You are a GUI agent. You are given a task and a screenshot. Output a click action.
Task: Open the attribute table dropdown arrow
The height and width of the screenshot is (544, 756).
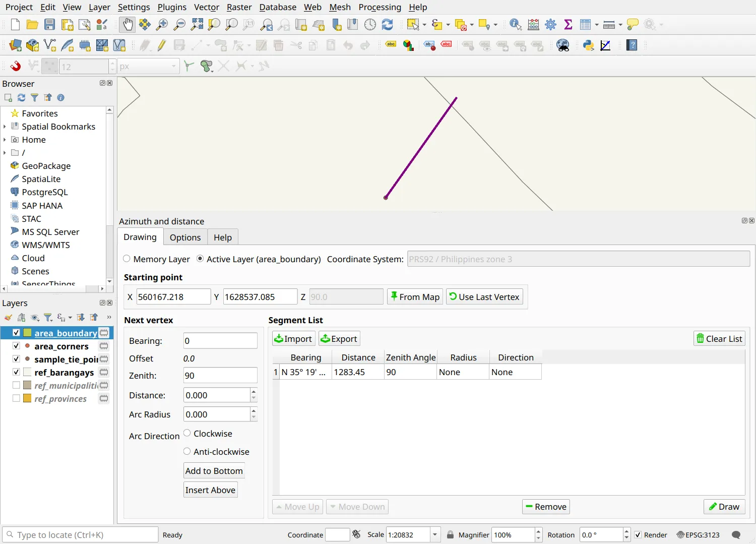[597, 24]
